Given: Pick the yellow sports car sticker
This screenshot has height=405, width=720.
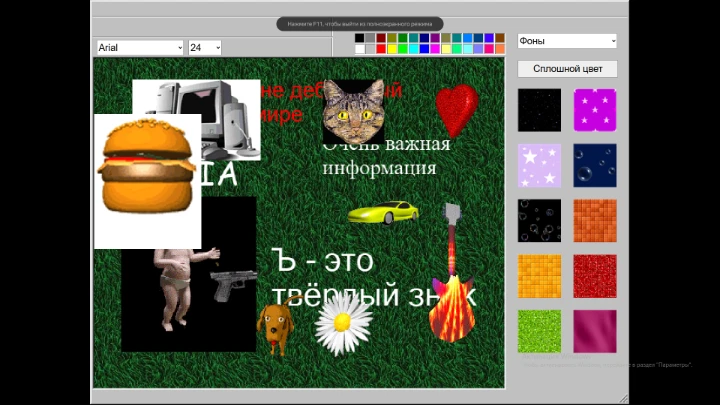Looking at the screenshot, I should coord(383,213).
